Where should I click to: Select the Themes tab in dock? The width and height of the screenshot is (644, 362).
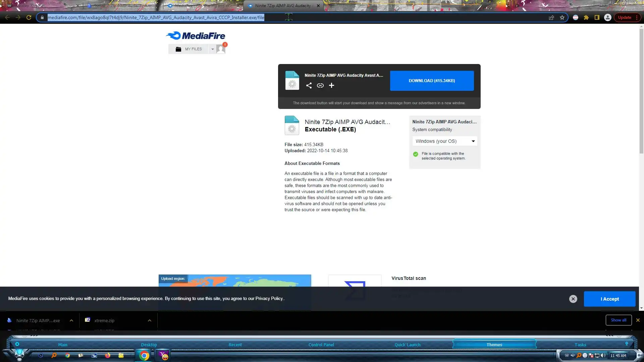[494, 345]
